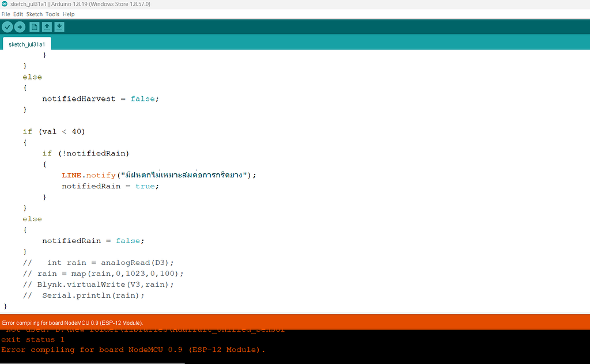Click the 'if (val < 40)' line in editor
590x364 pixels.
pyautogui.click(x=55, y=131)
